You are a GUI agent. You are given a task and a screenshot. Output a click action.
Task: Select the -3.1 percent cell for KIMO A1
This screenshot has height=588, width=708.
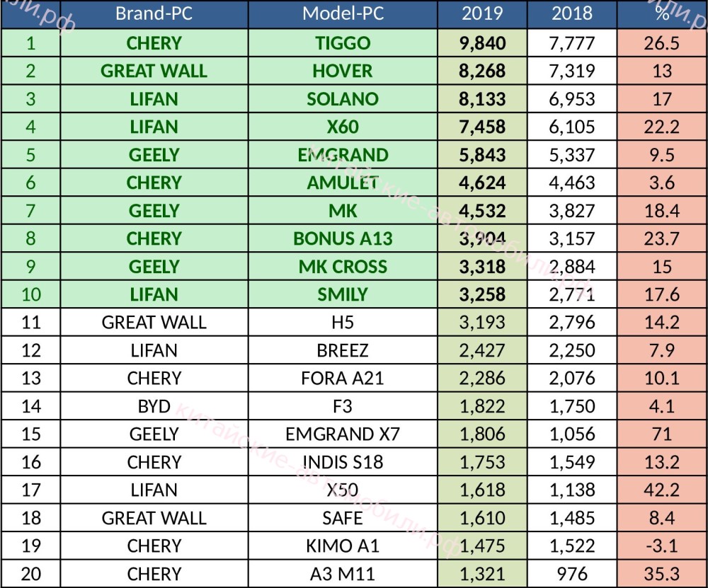(x=661, y=546)
